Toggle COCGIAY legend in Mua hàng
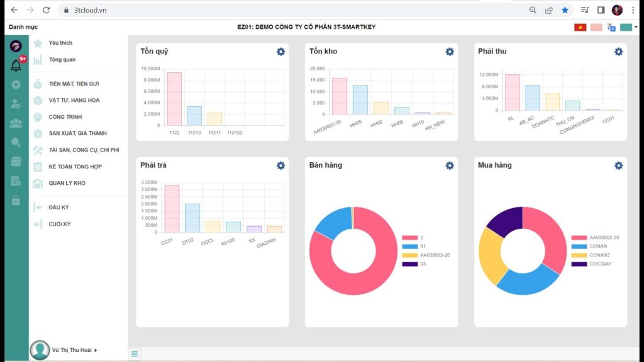The width and height of the screenshot is (644, 362). 591,264
